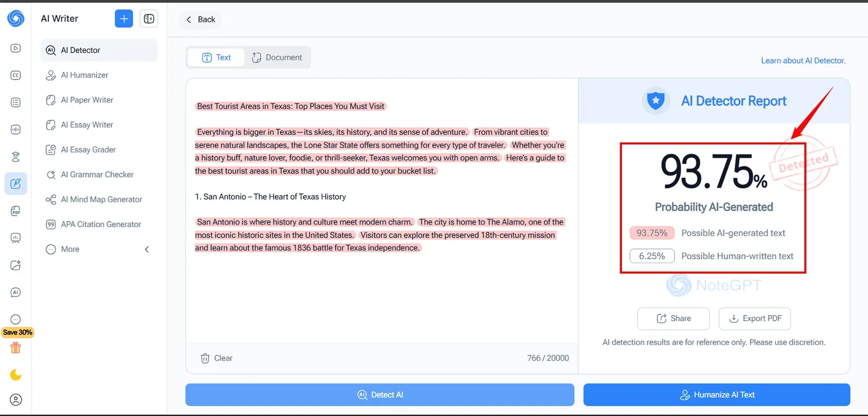Image resolution: width=868 pixels, height=416 pixels.
Task: Click Humanize AI Text button
Action: point(717,395)
